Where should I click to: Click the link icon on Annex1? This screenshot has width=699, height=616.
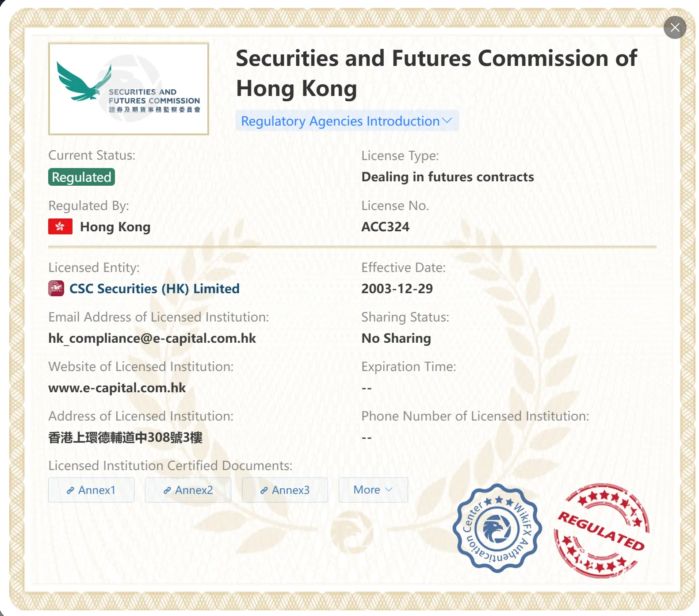pos(70,490)
